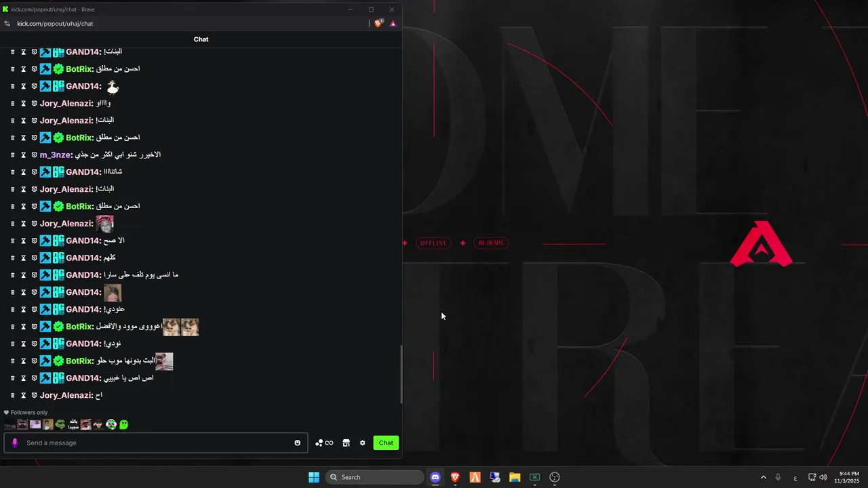
Task: Open chat settings gear
Action: pos(362,443)
